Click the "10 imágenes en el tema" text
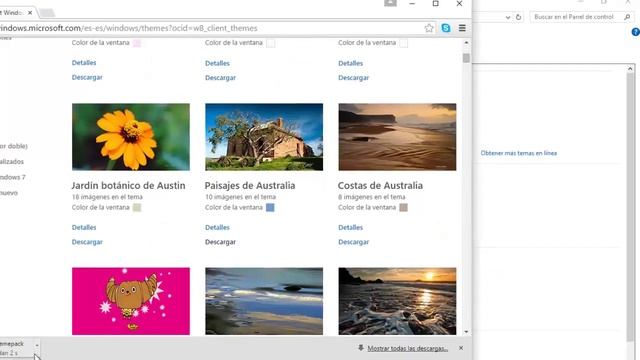Image resolution: width=640 pixels, height=360 pixels. 240,197
